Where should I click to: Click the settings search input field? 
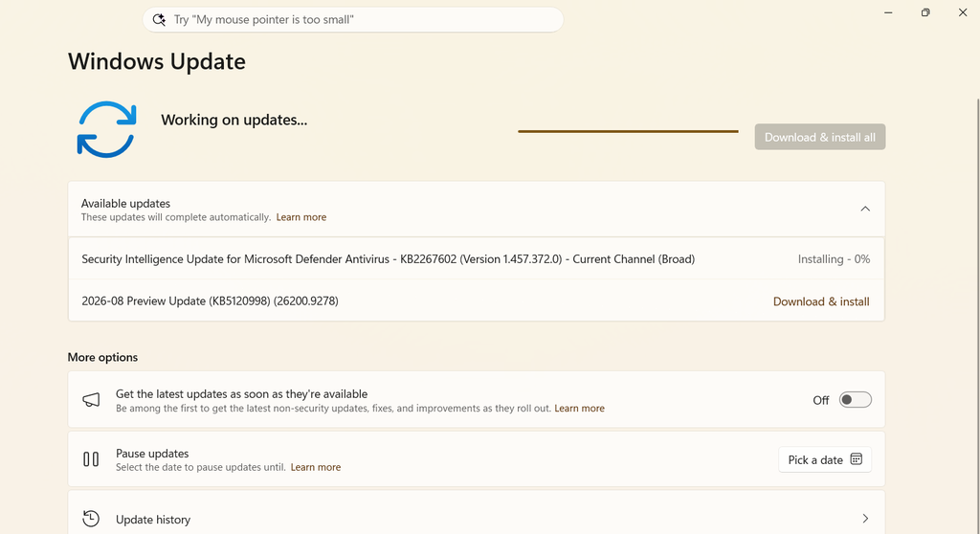(x=353, y=19)
